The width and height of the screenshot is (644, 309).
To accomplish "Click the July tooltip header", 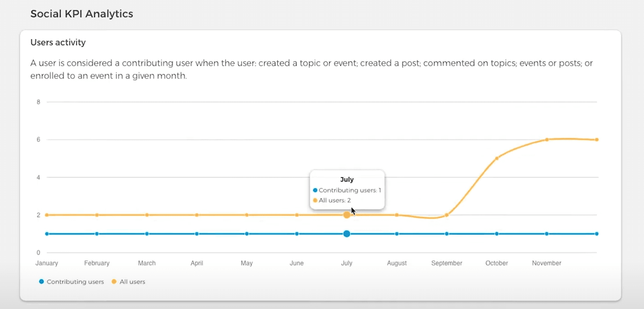I will (347, 179).
